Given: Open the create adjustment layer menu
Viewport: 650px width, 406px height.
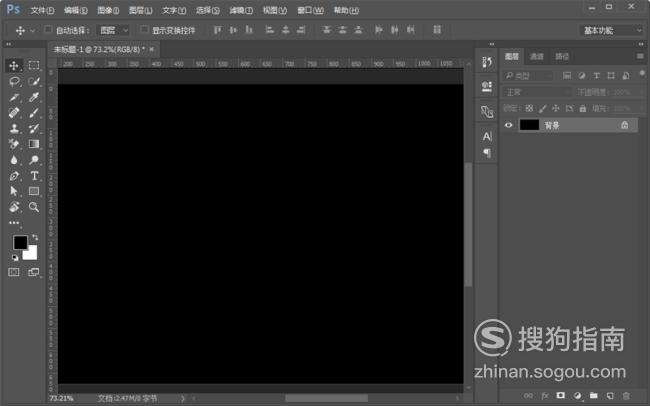Looking at the screenshot, I should [x=577, y=396].
